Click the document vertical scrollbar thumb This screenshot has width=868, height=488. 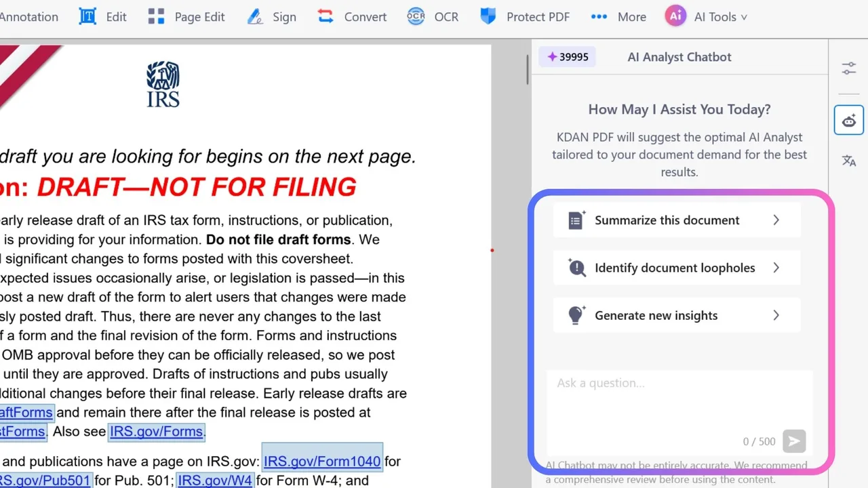(x=528, y=69)
